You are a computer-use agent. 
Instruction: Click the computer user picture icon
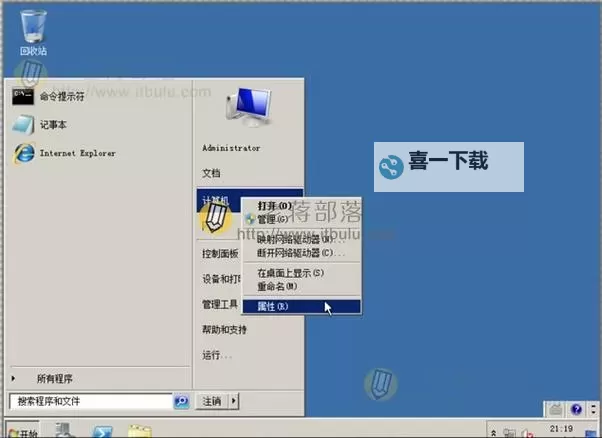tap(250, 107)
